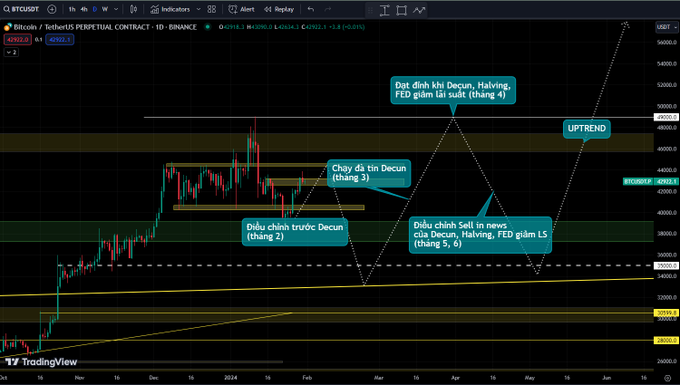This screenshot has width=680, height=385.
Task: Select the 'Điều chỉnh trước Decun (tháng 2)' callout
Action: 295,232
